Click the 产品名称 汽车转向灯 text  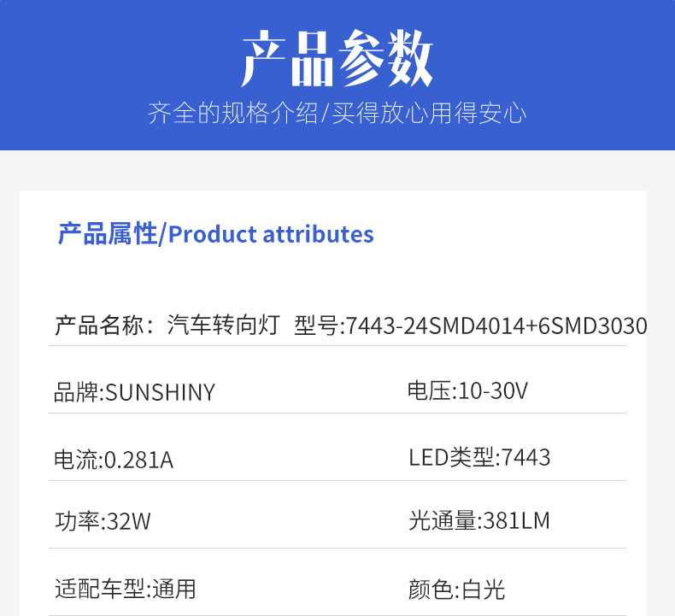click(x=167, y=325)
